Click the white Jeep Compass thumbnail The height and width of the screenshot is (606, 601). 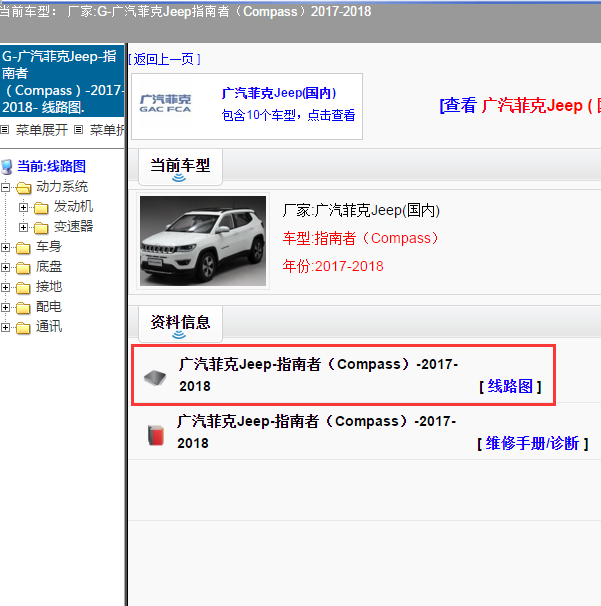pyautogui.click(x=203, y=241)
